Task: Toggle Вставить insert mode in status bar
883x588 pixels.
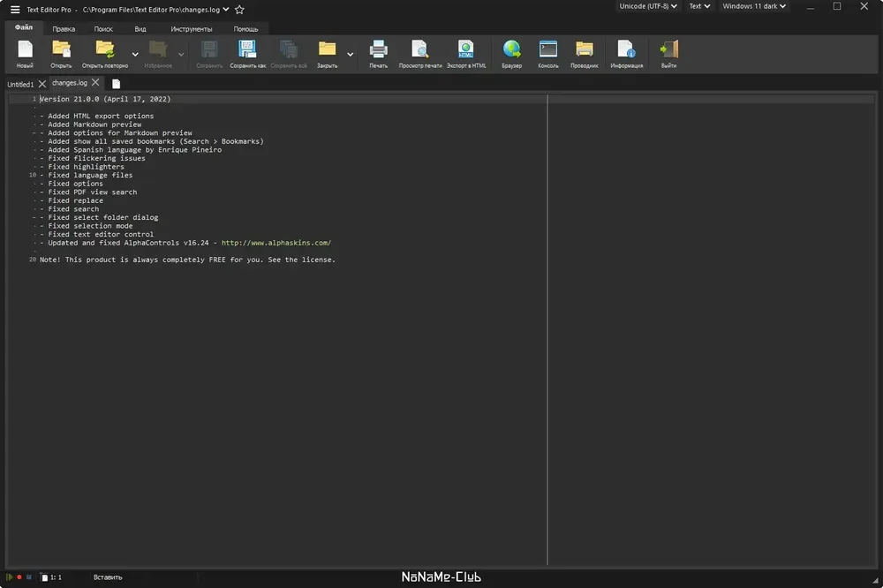Action: tap(108, 577)
